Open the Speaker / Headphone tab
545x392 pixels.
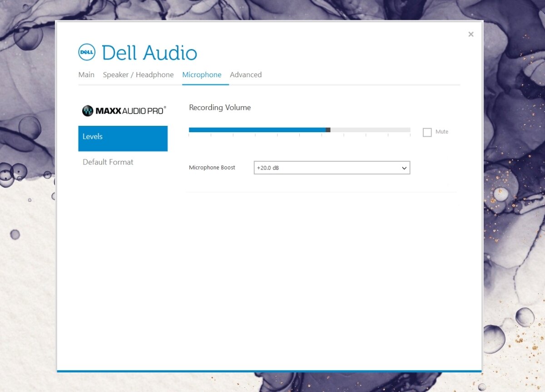click(x=138, y=74)
